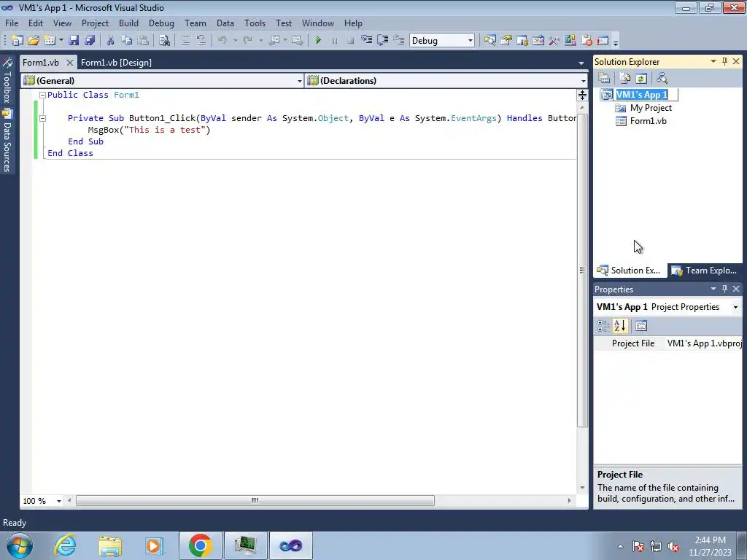This screenshot has width=747, height=560.
Task: Open the (General) class name dropdown
Action: coord(299,81)
